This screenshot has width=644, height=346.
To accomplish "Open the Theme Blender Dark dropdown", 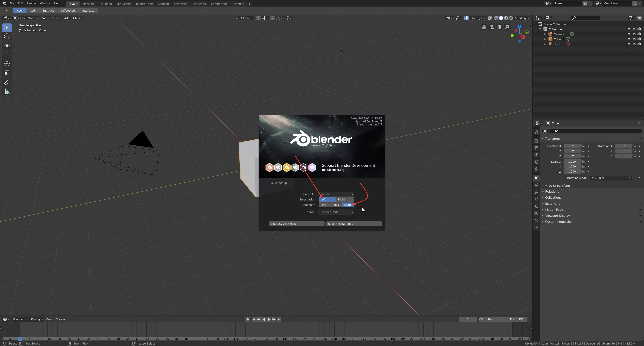I will (336, 212).
